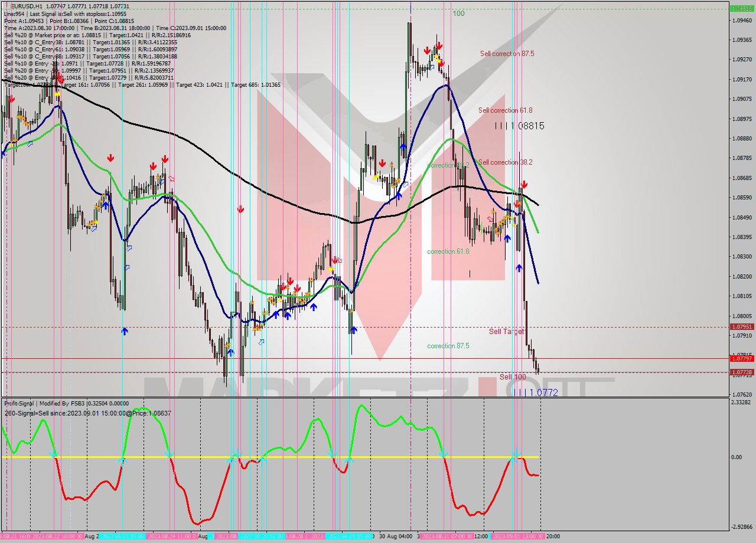Click the 2023.08.31 07:00 time label

pyautogui.click(x=445, y=537)
